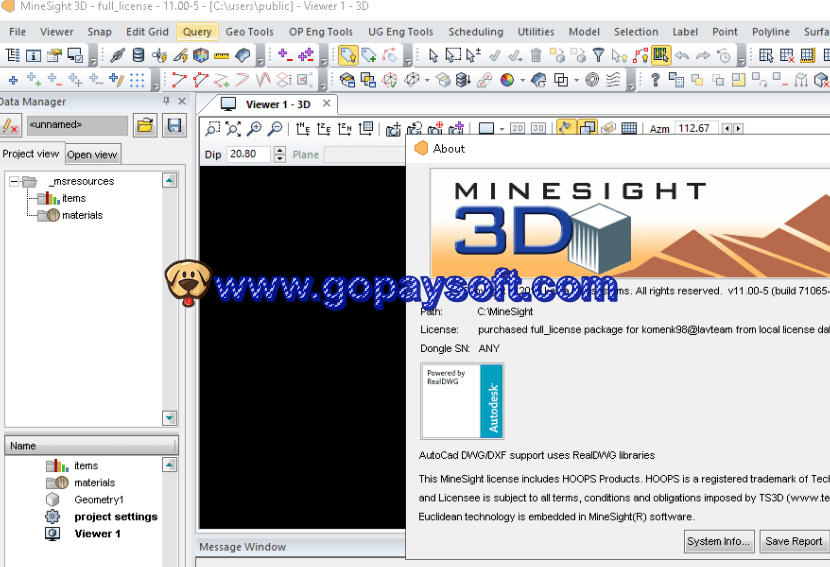Open the overlapping squares dropdown arrow
This screenshot has height=567, width=830.
[576, 80]
